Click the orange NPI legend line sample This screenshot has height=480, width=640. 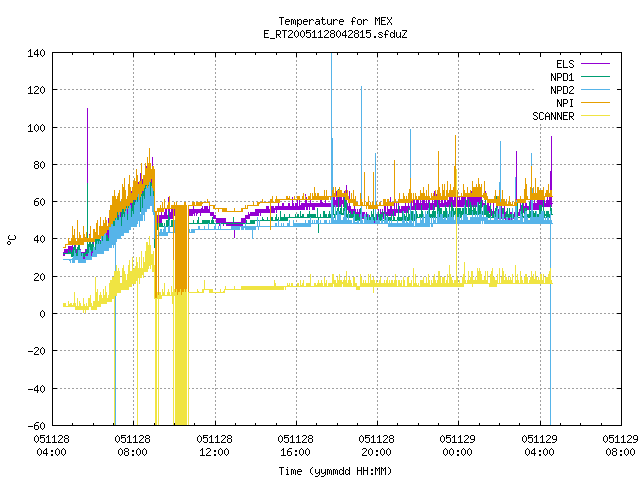[x=595, y=102]
